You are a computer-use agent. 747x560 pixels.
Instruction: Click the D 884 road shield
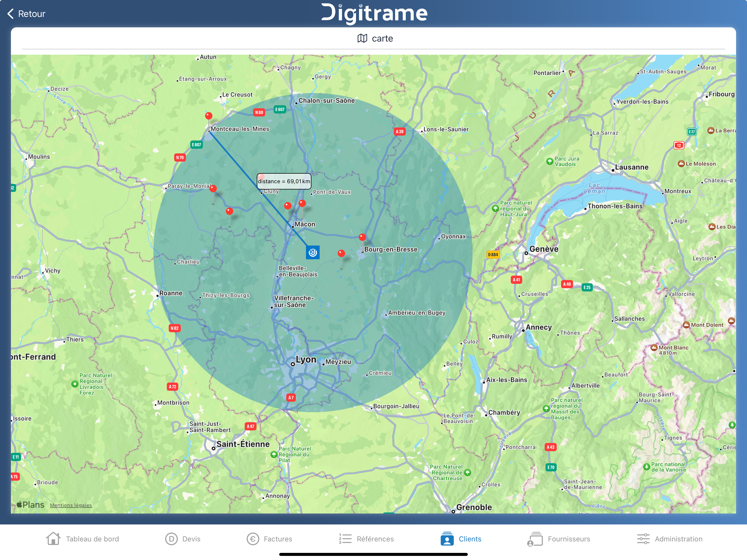pos(493,255)
